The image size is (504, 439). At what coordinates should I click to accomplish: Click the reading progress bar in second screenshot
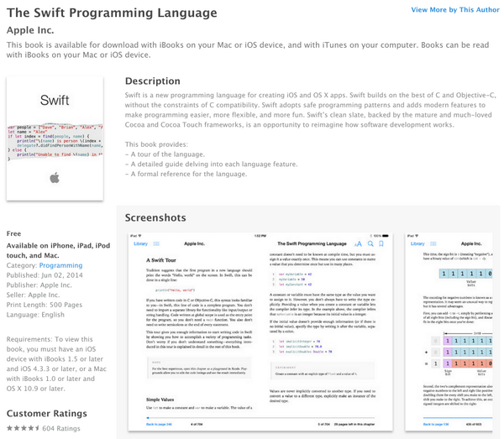point(458,418)
